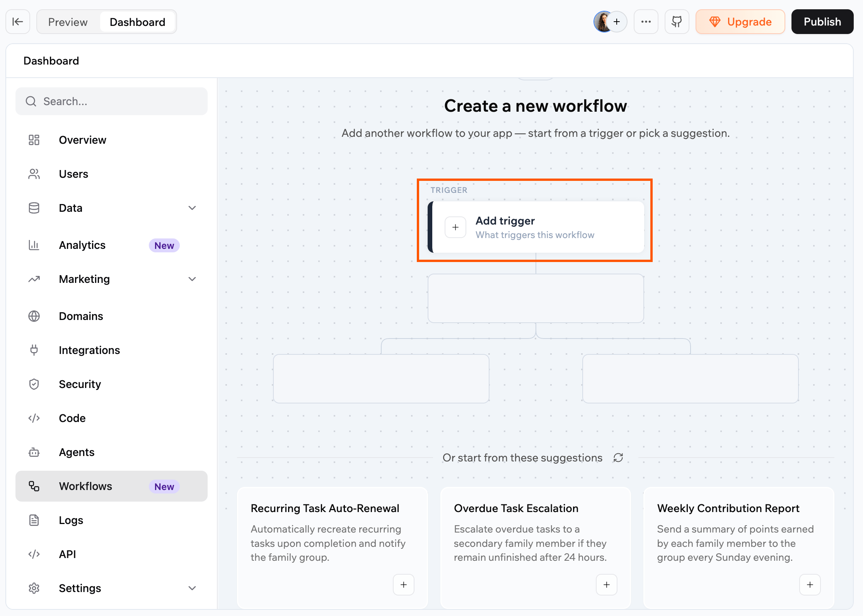Click the Security shield icon
Image resolution: width=863 pixels, height=616 pixels.
(34, 384)
